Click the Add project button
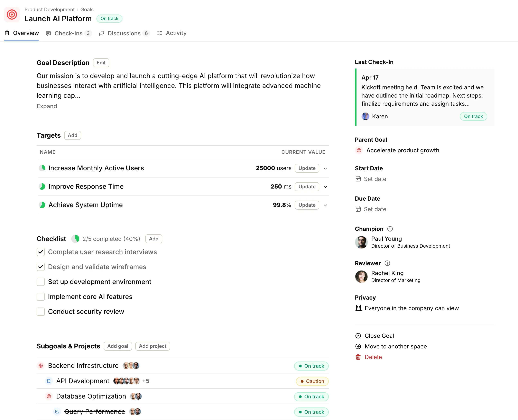 (152, 346)
